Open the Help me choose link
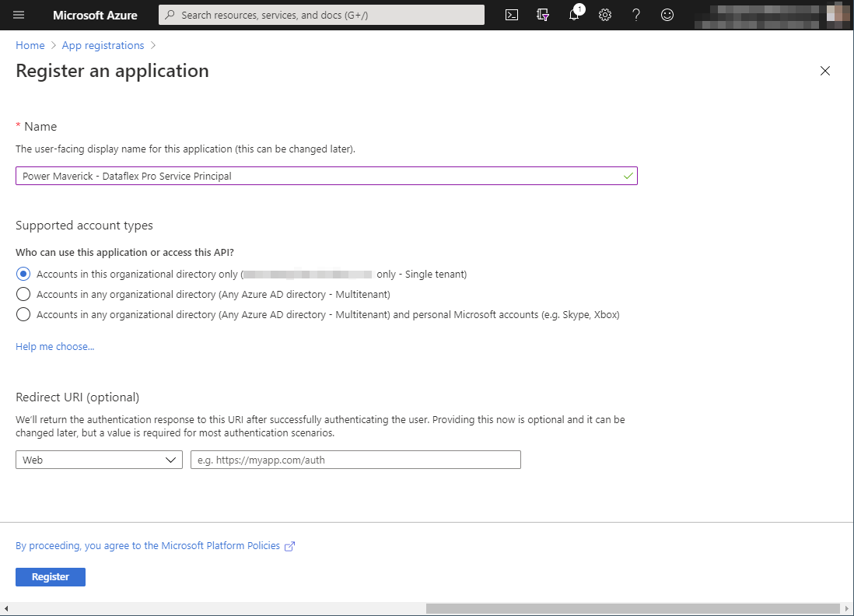Viewport: 854px width, 616px height. 54,346
